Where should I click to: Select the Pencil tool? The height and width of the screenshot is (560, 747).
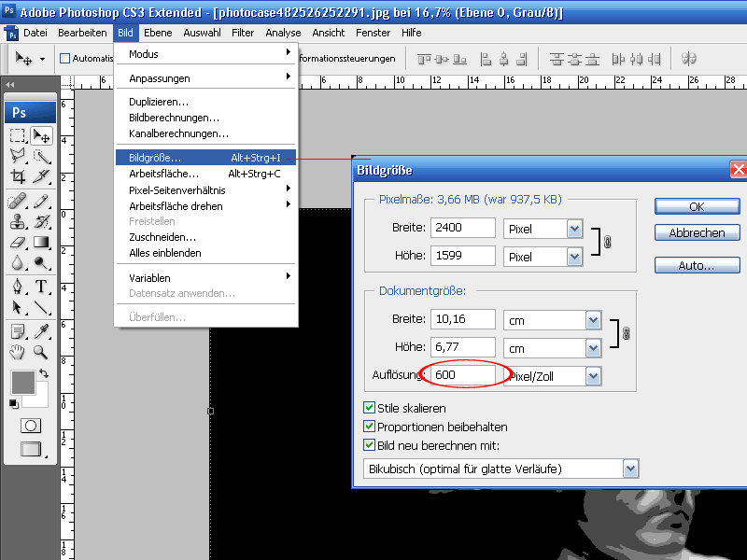coord(41,202)
